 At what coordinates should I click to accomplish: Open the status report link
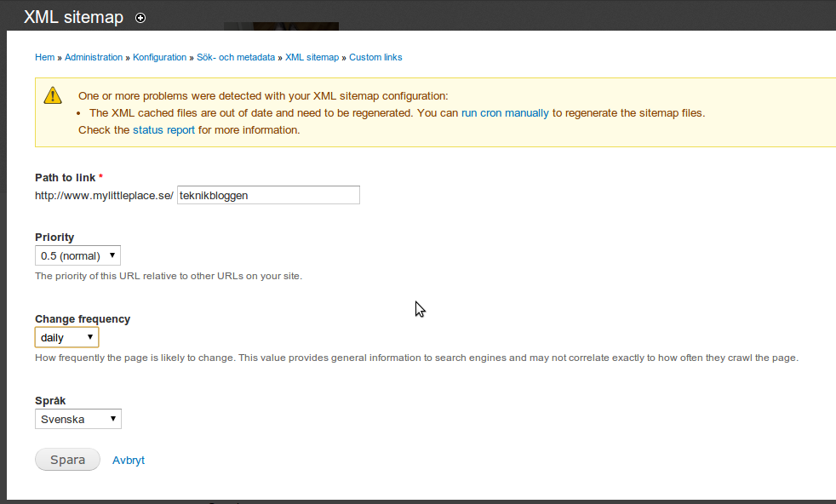coord(163,130)
